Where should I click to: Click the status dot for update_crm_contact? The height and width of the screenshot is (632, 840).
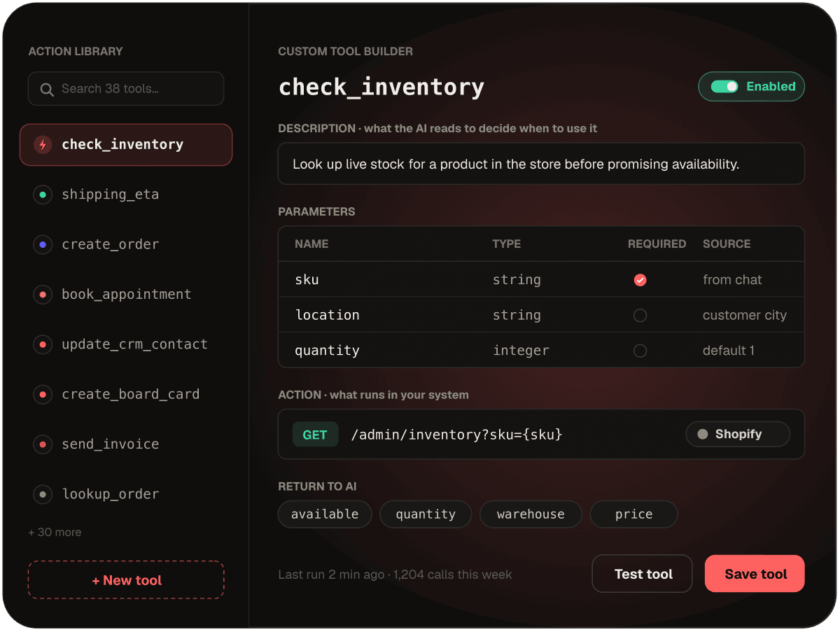coord(43,344)
